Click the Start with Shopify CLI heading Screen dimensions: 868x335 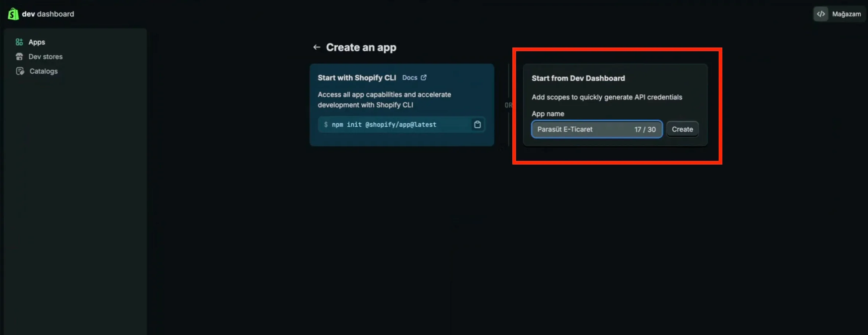[x=357, y=78]
